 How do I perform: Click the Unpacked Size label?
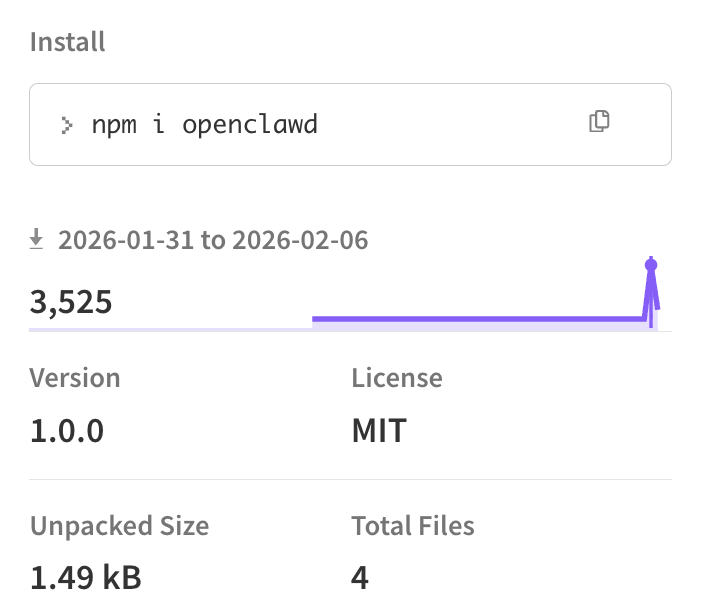pyautogui.click(x=119, y=526)
